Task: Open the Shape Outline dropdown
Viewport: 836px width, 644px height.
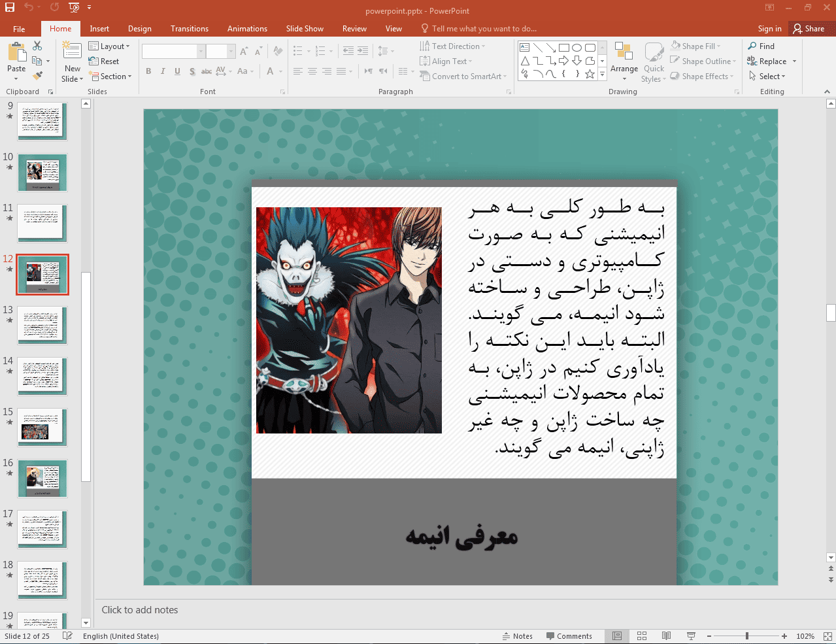Action: click(703, 61)
